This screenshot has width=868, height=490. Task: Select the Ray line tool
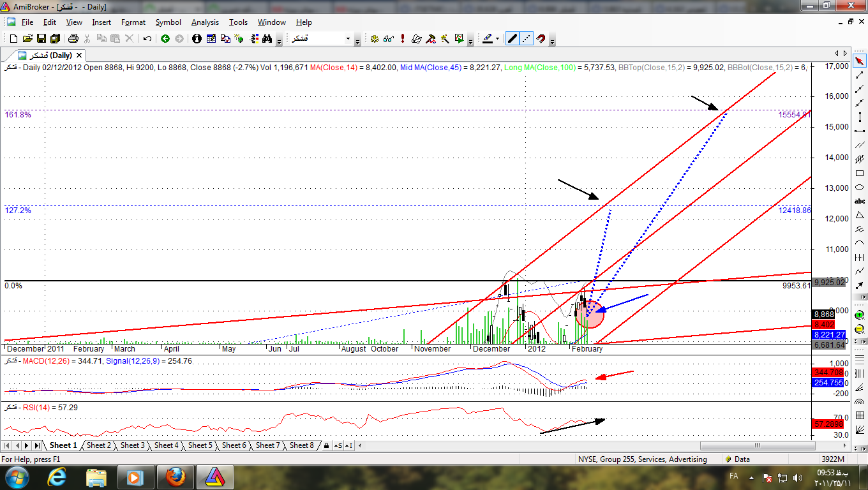859,89
